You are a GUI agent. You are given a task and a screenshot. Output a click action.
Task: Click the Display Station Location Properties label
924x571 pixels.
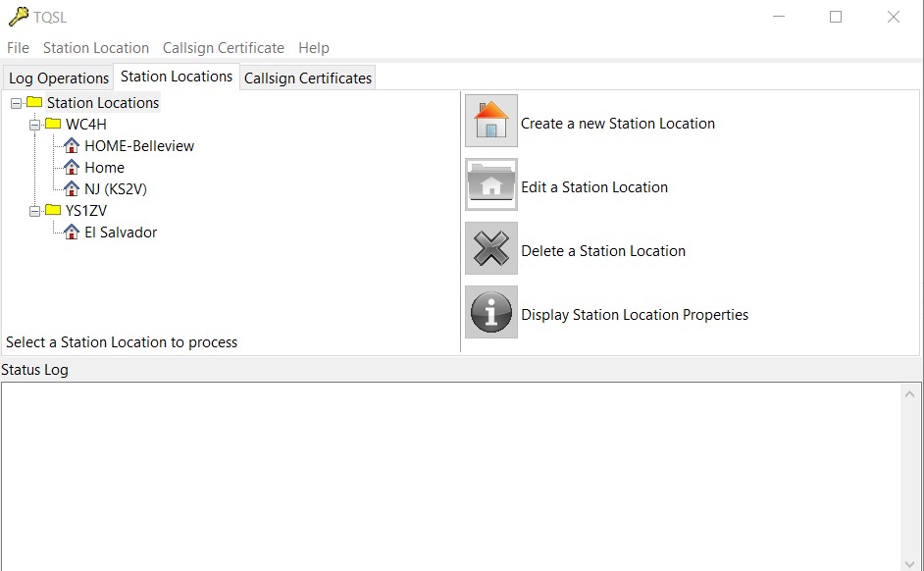[635, 315]
